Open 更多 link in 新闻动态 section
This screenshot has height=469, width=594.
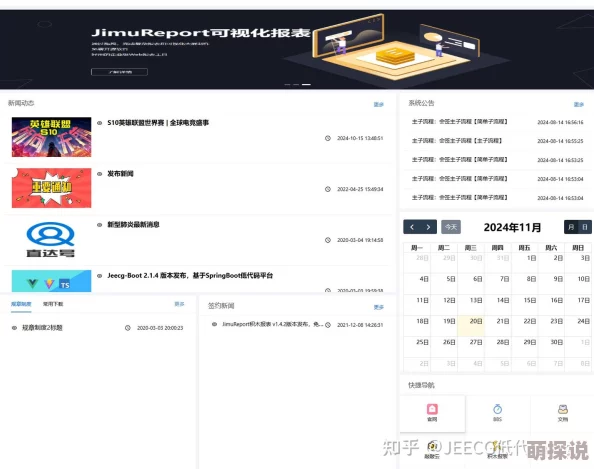(379, 105)
